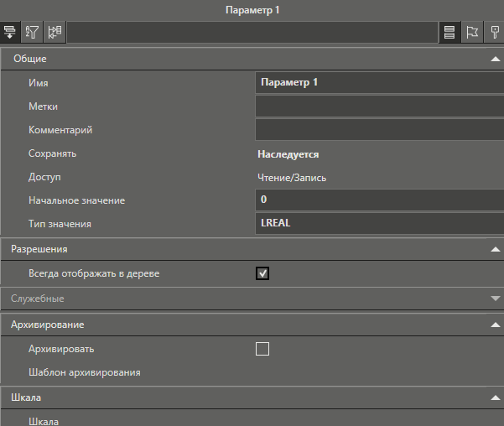
Task: Click the tree structure icon in toolbar
Action: 55,33
